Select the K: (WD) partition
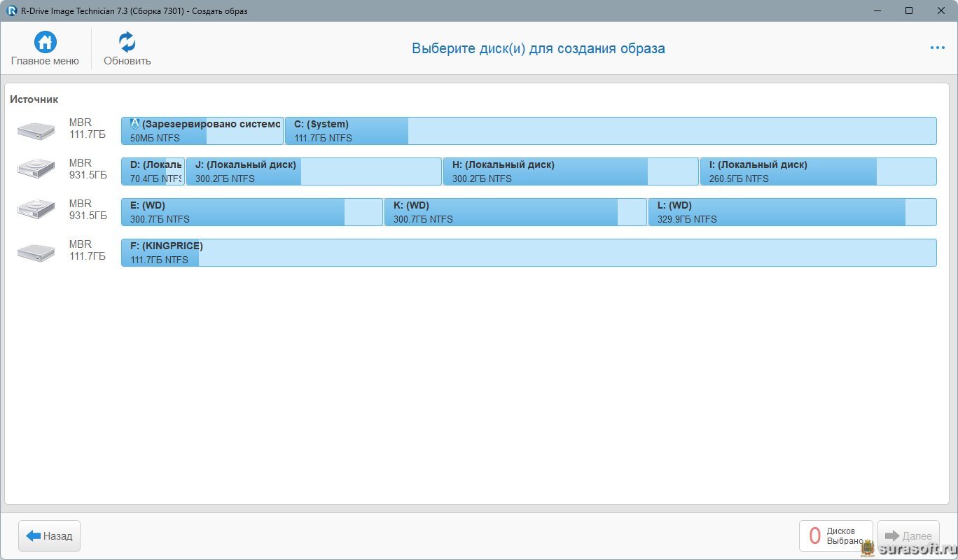 515,212
